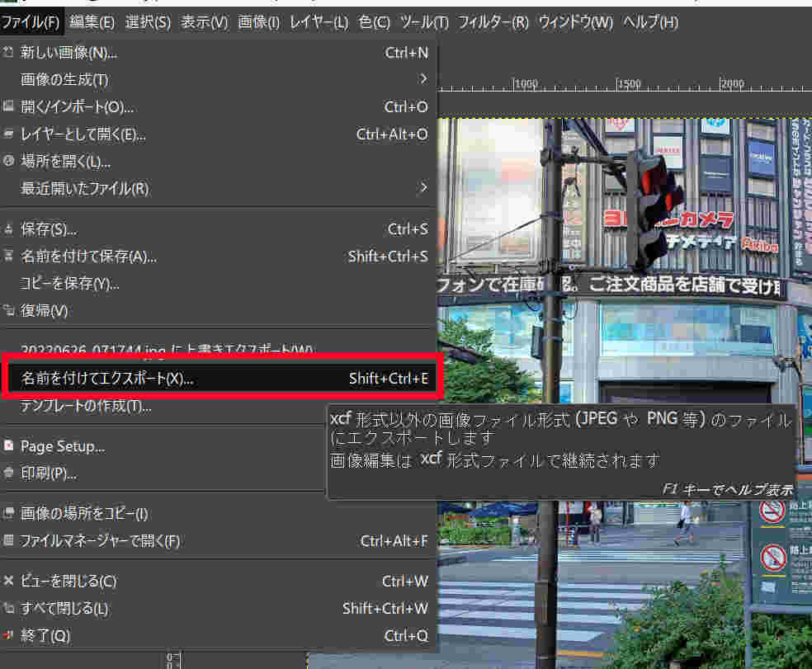
Task: Click the open file icon beside 開く/インポート
Action: 8,107
